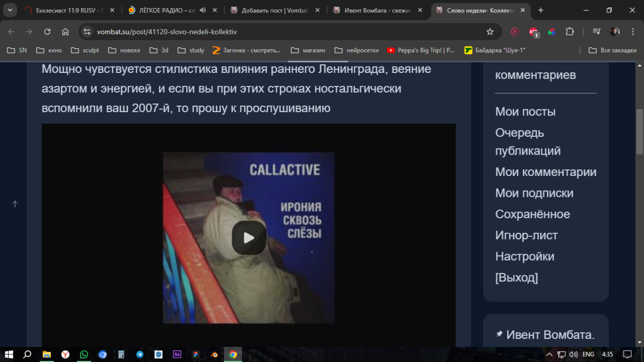Open WhatsApp from taskbar
The image size is (644, 362).
[84, 354]
